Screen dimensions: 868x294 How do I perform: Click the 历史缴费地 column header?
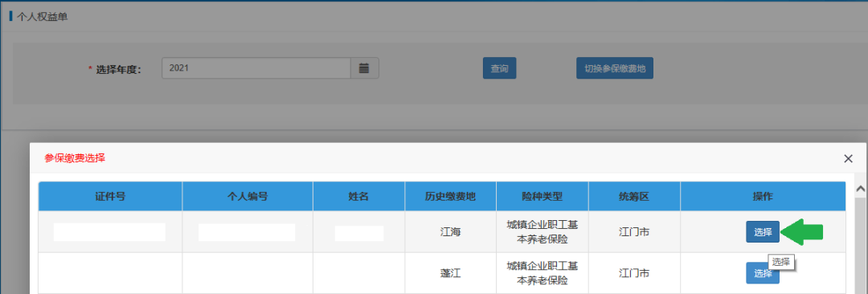click(451, 196)
